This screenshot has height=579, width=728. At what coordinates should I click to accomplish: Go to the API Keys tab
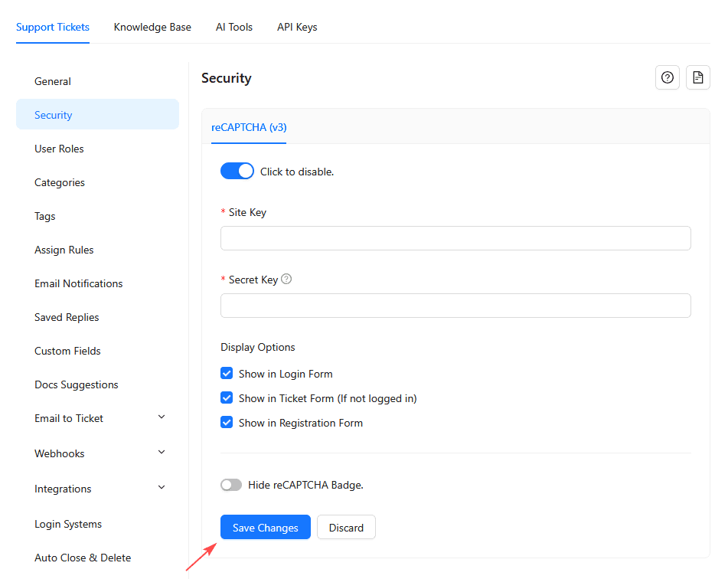(297, 27)
